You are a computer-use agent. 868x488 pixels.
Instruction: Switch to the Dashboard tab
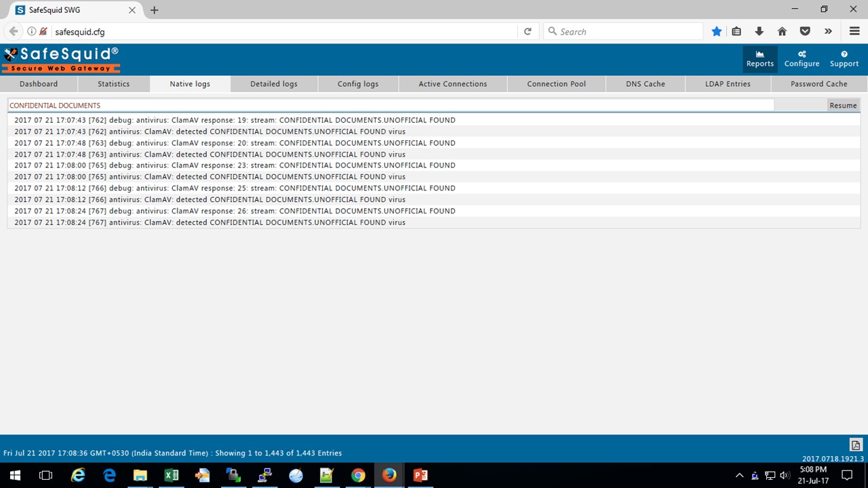[x=39, y=84]
